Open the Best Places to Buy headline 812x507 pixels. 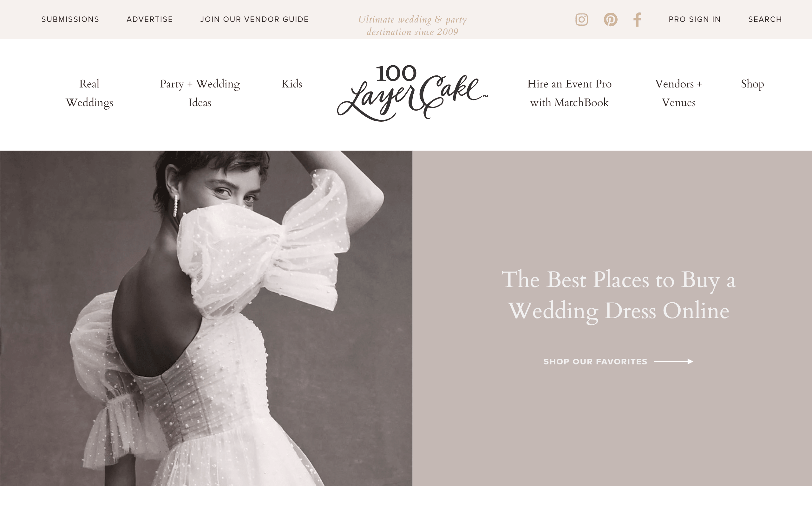(619, 295)
